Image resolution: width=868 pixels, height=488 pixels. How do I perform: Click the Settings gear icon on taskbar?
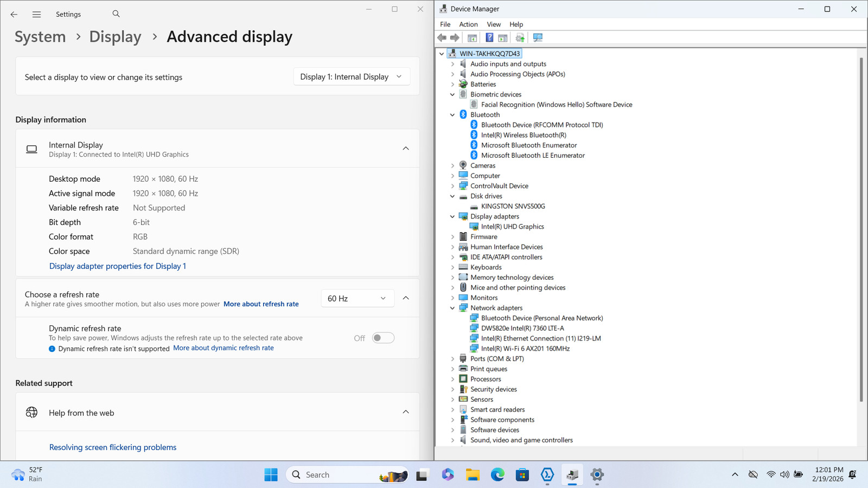597,474
